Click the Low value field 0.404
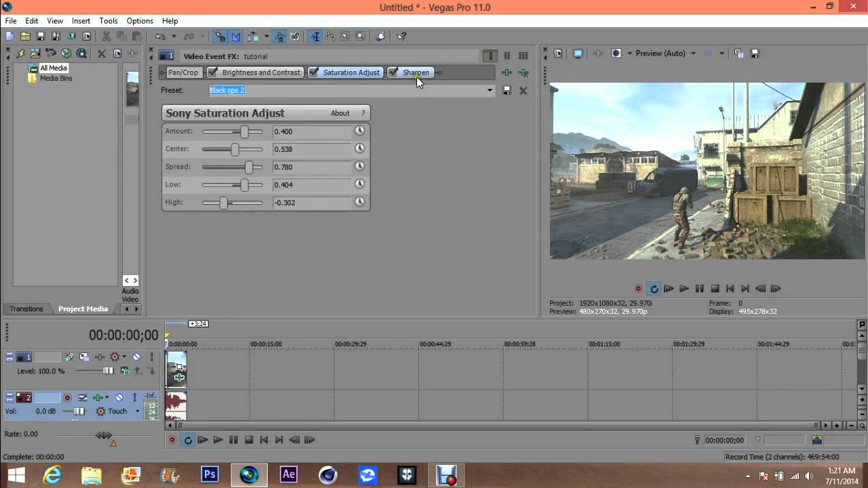Screen dimensions: 868x488 [x=312, y=184]
